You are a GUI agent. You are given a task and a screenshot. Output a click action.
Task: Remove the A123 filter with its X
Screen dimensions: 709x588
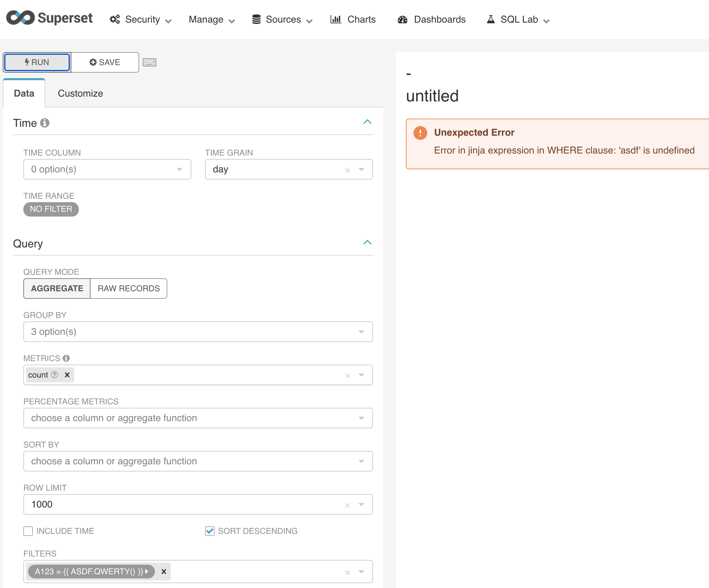click(x=164, y=572)
